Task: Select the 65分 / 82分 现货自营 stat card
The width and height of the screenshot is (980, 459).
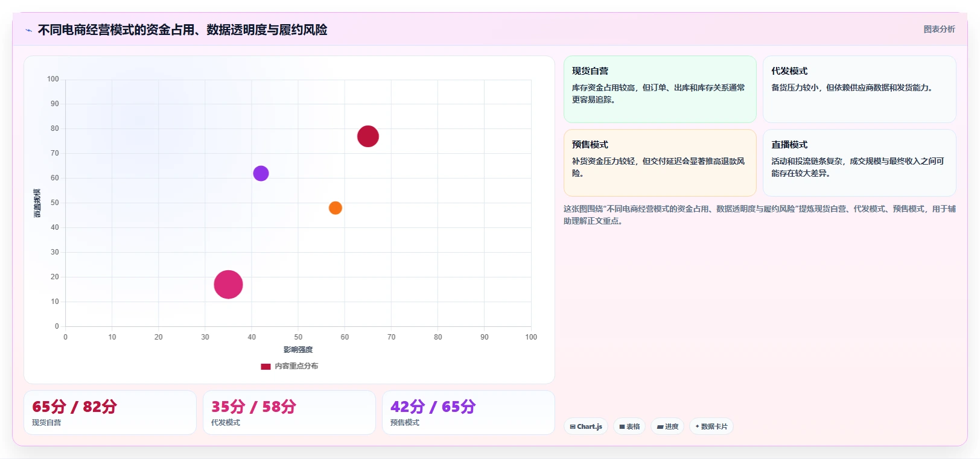Action: pos(110,413)
